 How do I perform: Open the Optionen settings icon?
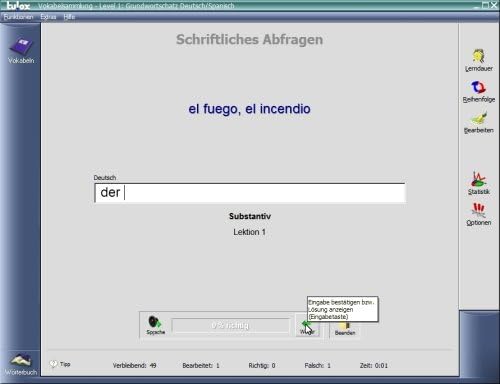tap(479, 214)
